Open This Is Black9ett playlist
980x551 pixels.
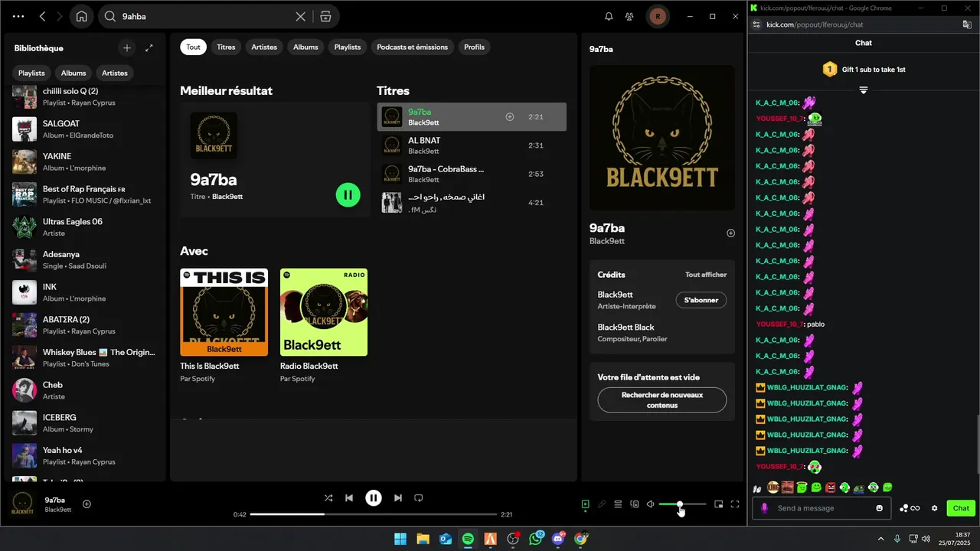click(x=224, y=325)
